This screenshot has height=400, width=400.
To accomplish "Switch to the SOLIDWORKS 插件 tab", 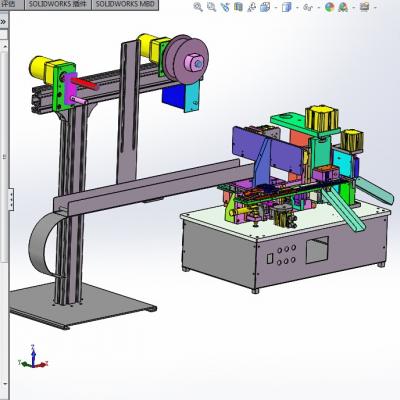I will tap(57, 5).
